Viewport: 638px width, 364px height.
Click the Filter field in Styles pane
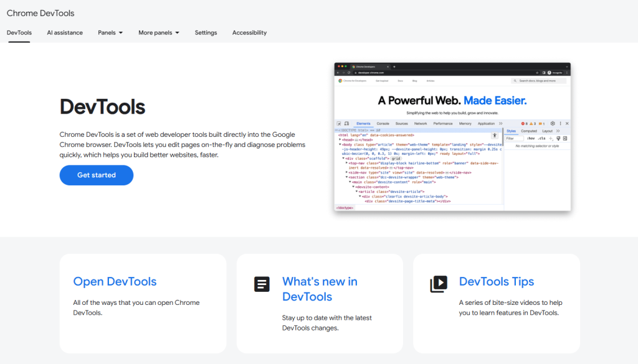pos(513,138)
